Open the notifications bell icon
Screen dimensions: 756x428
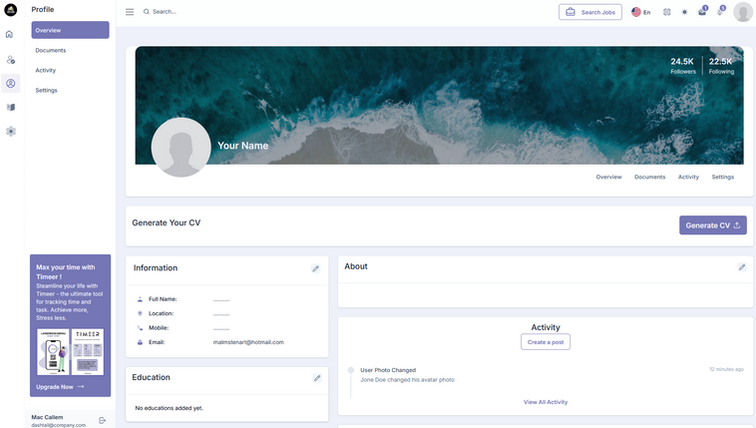coord(720,12)
